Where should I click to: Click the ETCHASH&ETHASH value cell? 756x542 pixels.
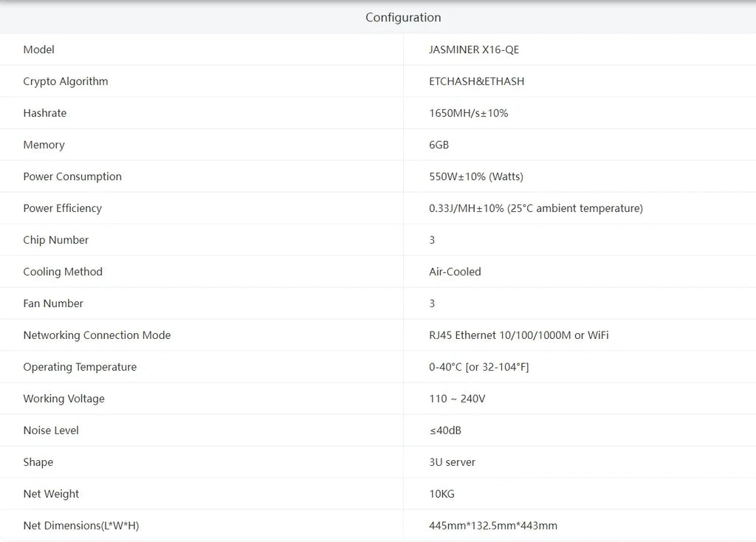coord(476,82)
